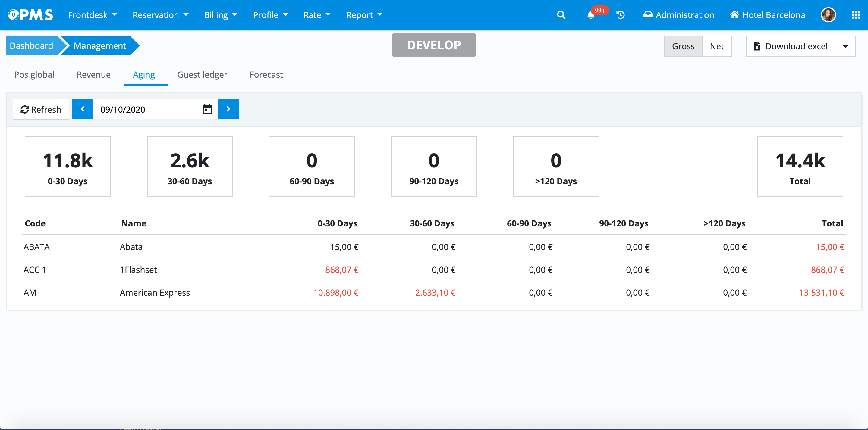Switch amounts to Gross
Image resolution: width=868 pixels, height=430 pixels.
(x=683, y=46)
